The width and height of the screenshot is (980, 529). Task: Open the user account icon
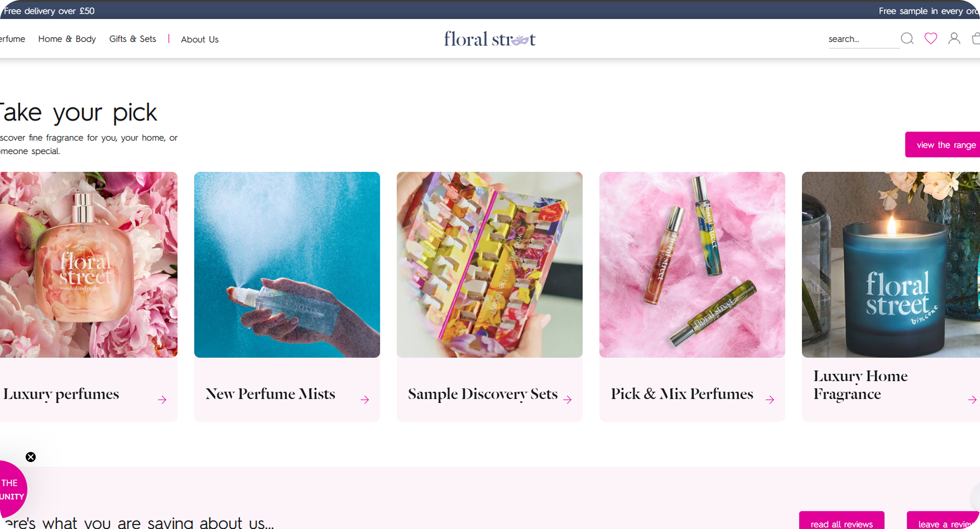tap(954, 38)
